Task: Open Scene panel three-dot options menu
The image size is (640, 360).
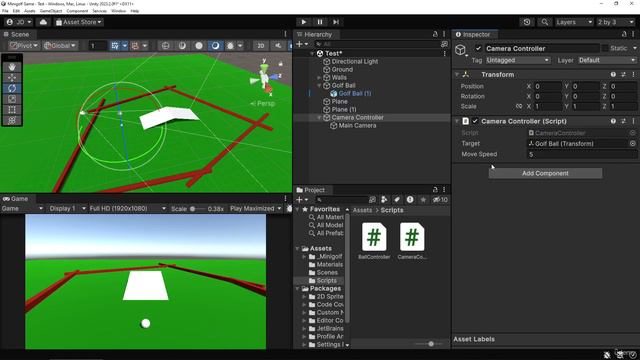Action: tap(285, 34)
